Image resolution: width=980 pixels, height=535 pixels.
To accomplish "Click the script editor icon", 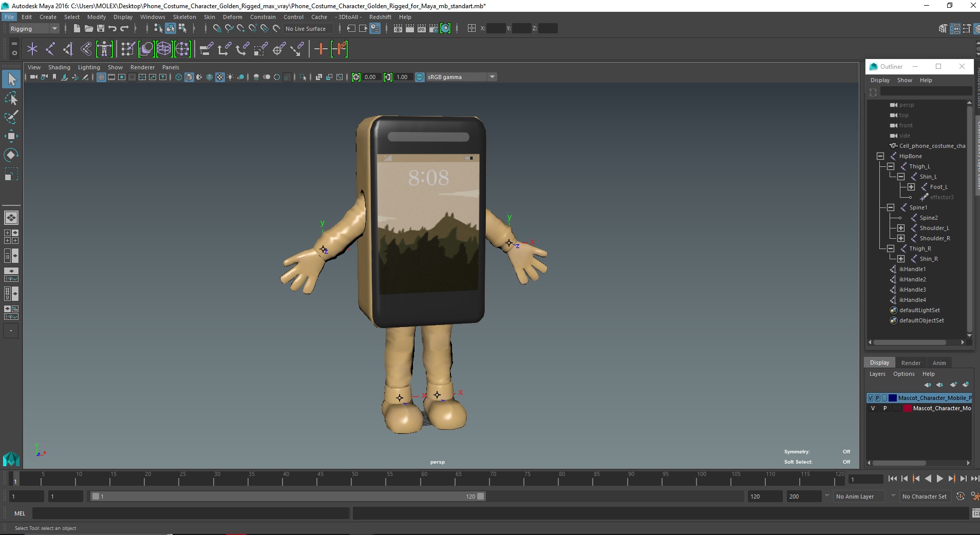I will click(975, 513).
